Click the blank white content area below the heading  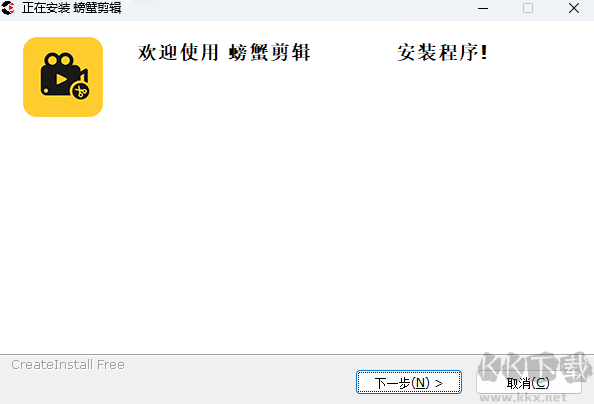pyautogui.click(x=297, y=235)
